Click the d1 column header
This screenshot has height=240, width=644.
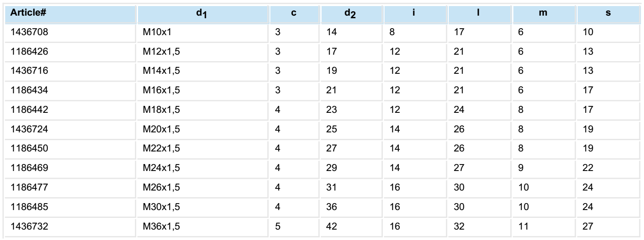203,14
